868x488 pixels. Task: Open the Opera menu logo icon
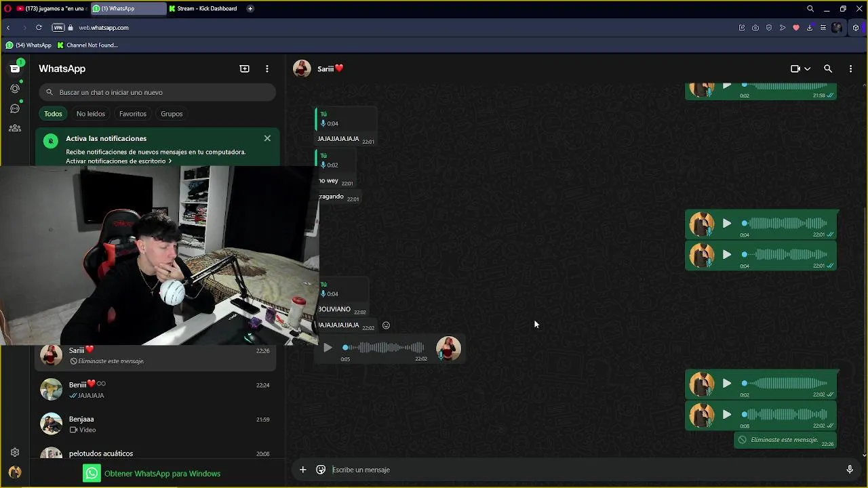coord(8,9)
